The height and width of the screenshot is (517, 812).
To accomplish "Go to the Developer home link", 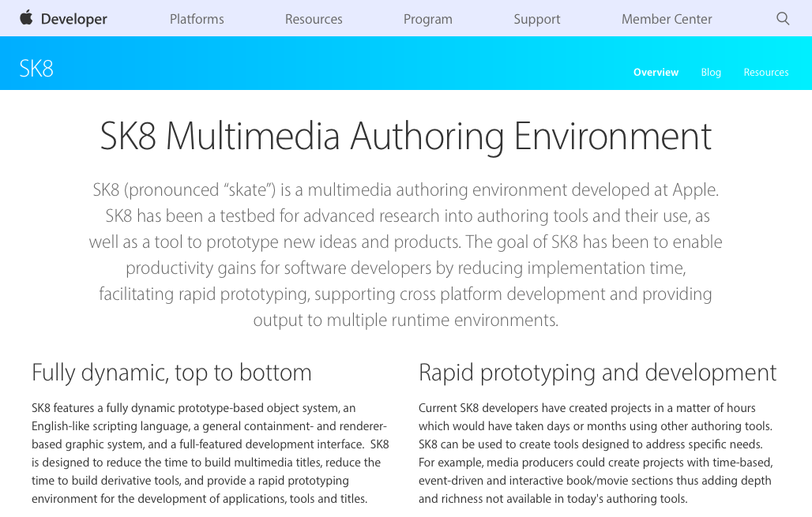I will pos(74,19).
